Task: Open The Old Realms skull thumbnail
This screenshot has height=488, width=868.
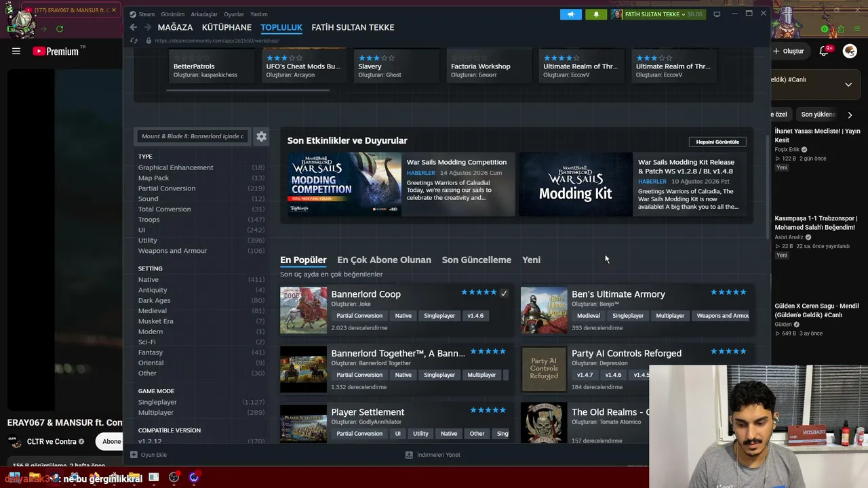Action: click(x=544, y=423)
